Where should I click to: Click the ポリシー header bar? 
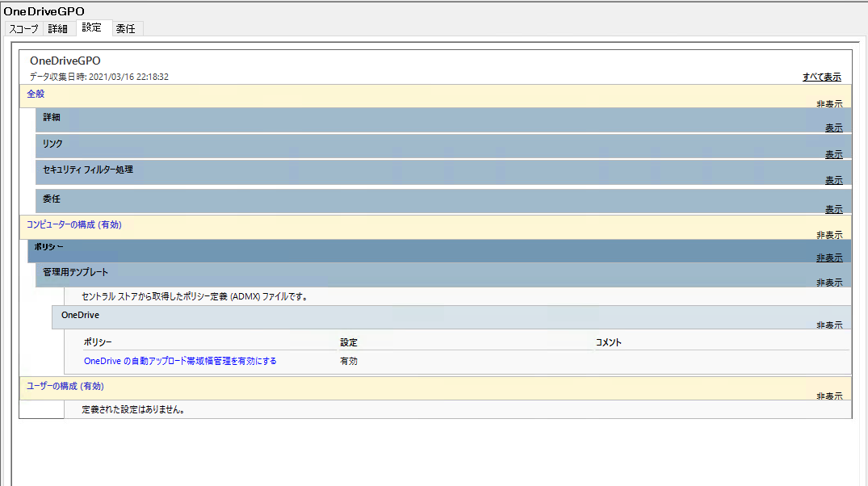[439, 251]
